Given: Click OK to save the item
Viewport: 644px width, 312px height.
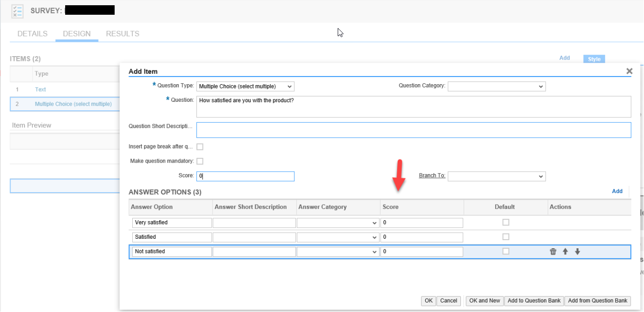Looking at the screenshot, I should (x=429, y=301).
